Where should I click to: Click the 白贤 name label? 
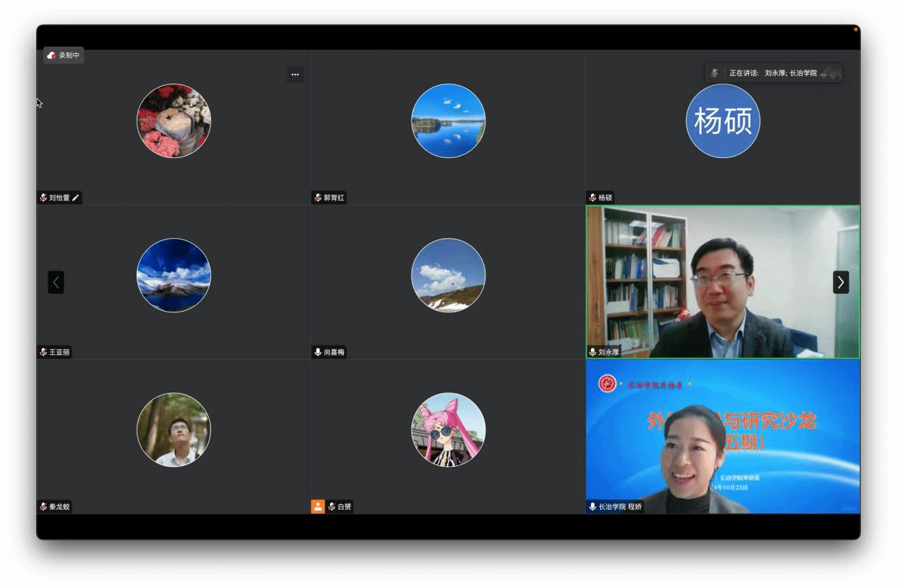click(x=344, y=507)
